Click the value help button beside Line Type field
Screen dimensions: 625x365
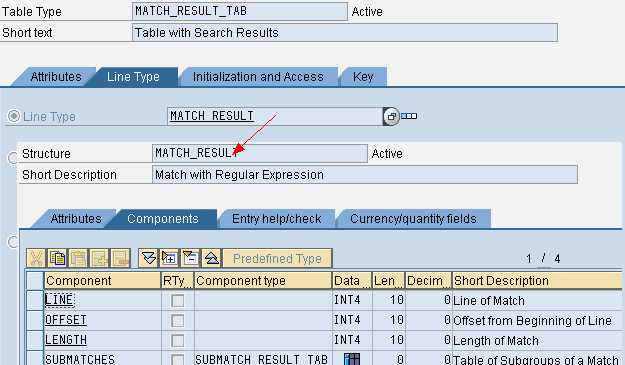[391, 116]
